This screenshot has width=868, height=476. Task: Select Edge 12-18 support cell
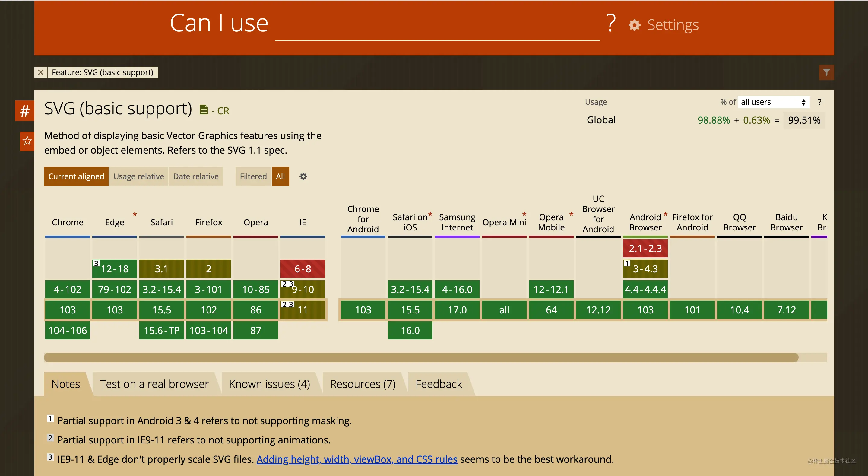tap(115, 269)
